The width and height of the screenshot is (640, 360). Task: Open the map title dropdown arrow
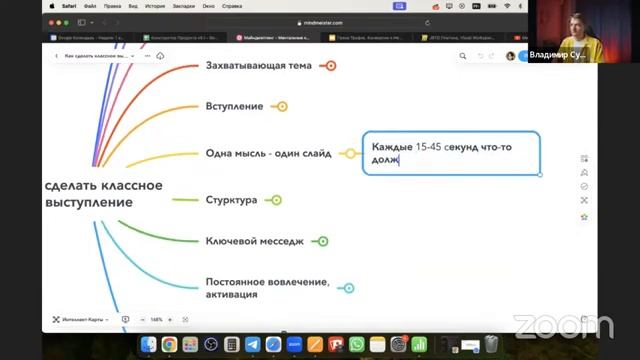pos(133,56)
